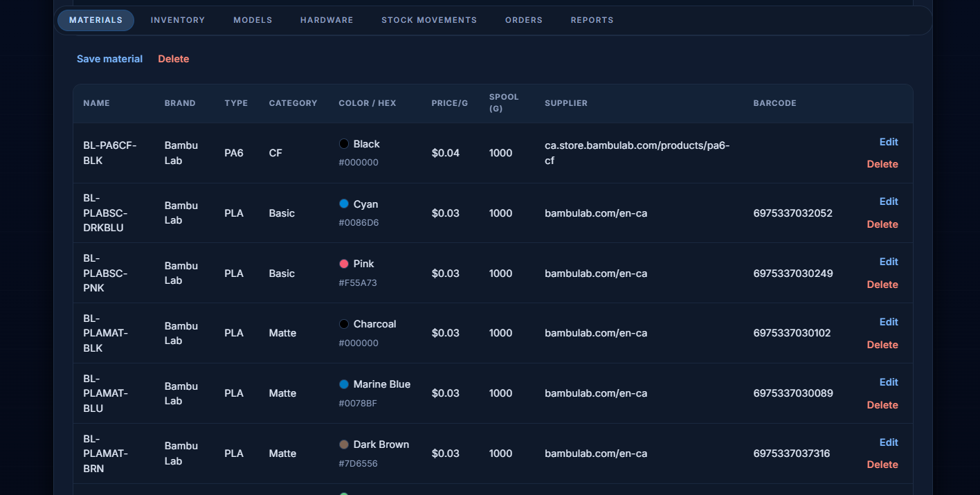Click the name BL-PLABSC-DRKBLU
Viewport: 980px width, 495px height.
105,213
